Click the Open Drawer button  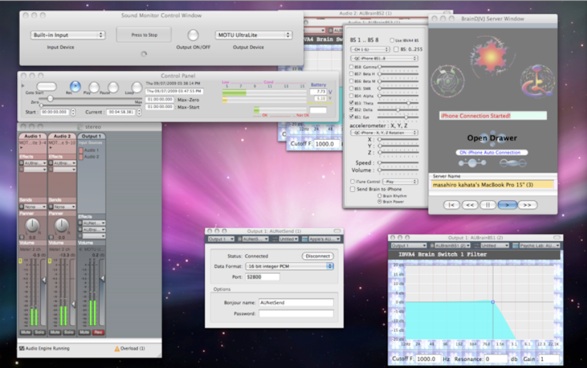(x=492, y=138)
